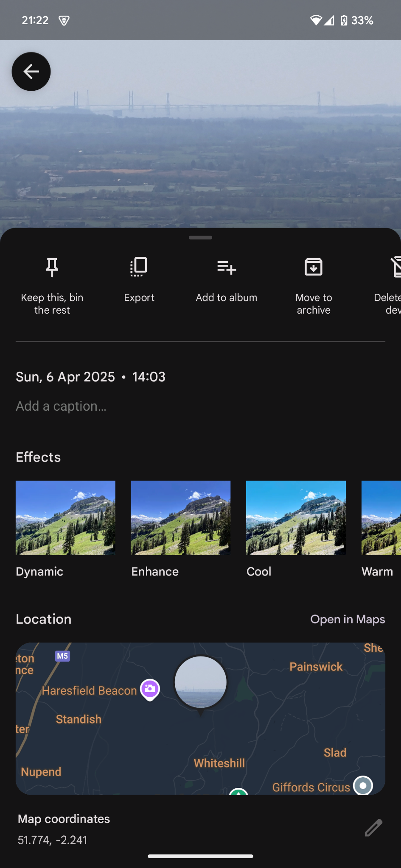
Task: Tap 'Whiteshill' on the map
Action: (219, 763)
